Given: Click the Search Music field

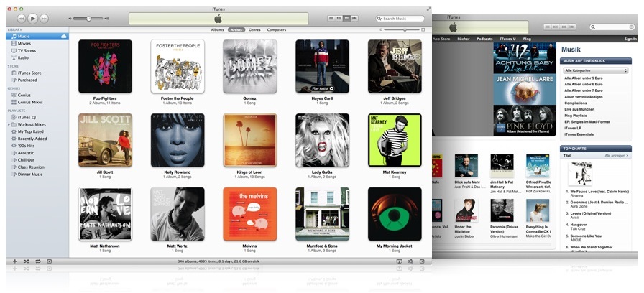Looking at the screenshot, I should [x=400, y=19].
